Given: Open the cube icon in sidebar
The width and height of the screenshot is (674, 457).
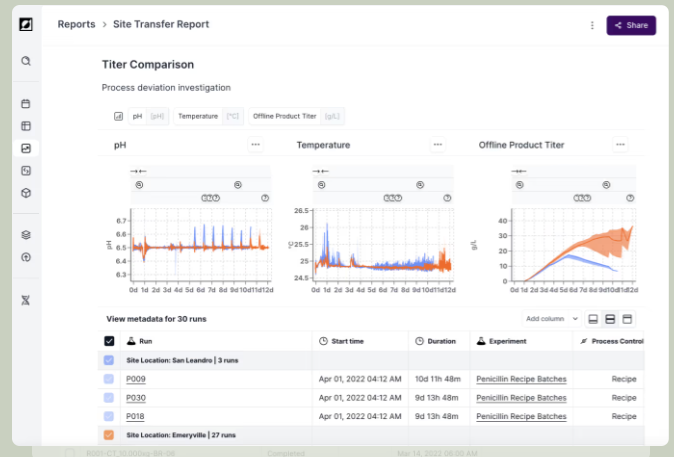Looking at the screenshot, I should tap(26, 193).
